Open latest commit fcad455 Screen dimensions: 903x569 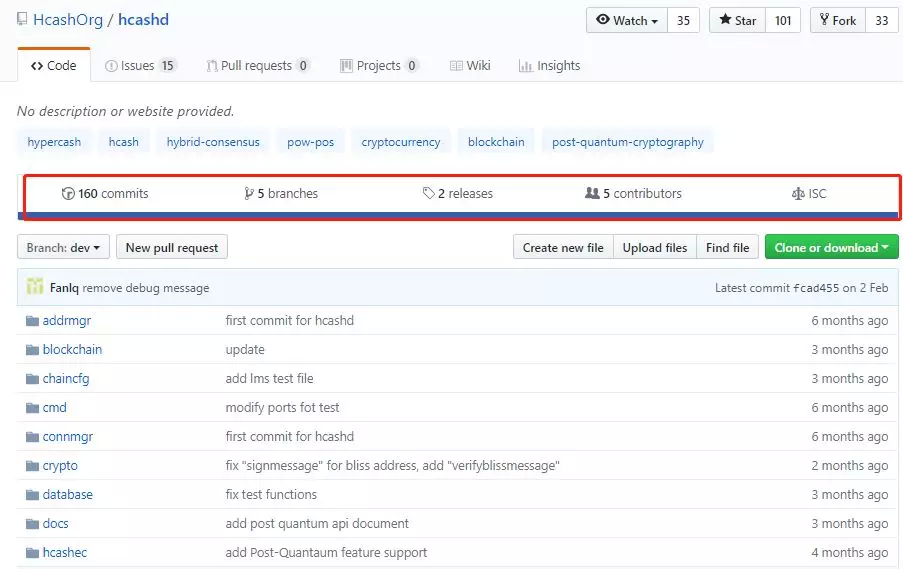click(816, 287)
